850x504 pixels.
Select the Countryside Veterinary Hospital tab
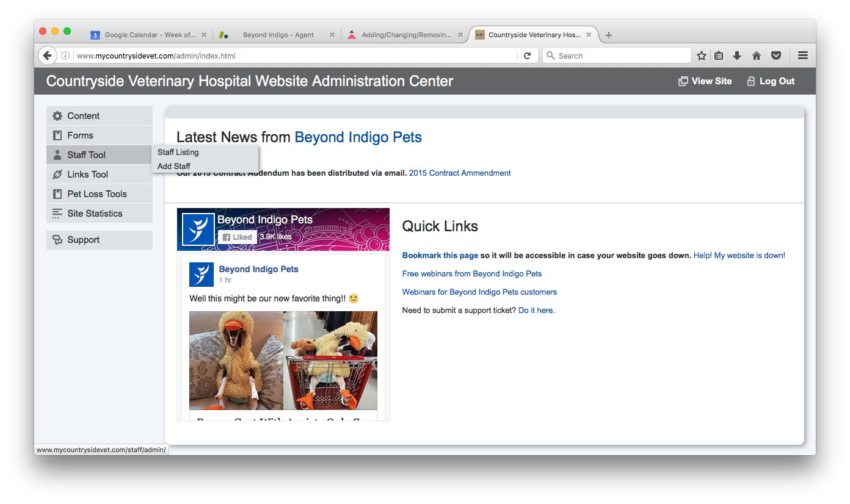[534, 35]
